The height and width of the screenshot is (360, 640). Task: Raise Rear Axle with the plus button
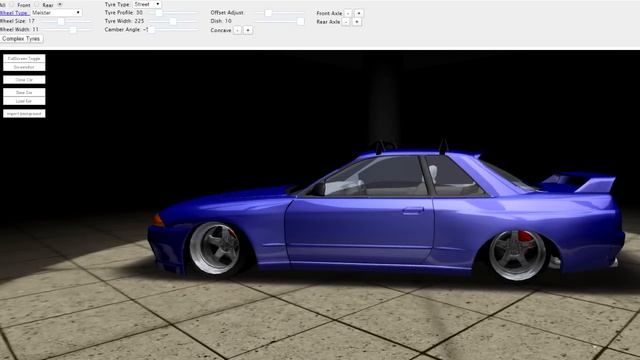[x=357, y=22]
